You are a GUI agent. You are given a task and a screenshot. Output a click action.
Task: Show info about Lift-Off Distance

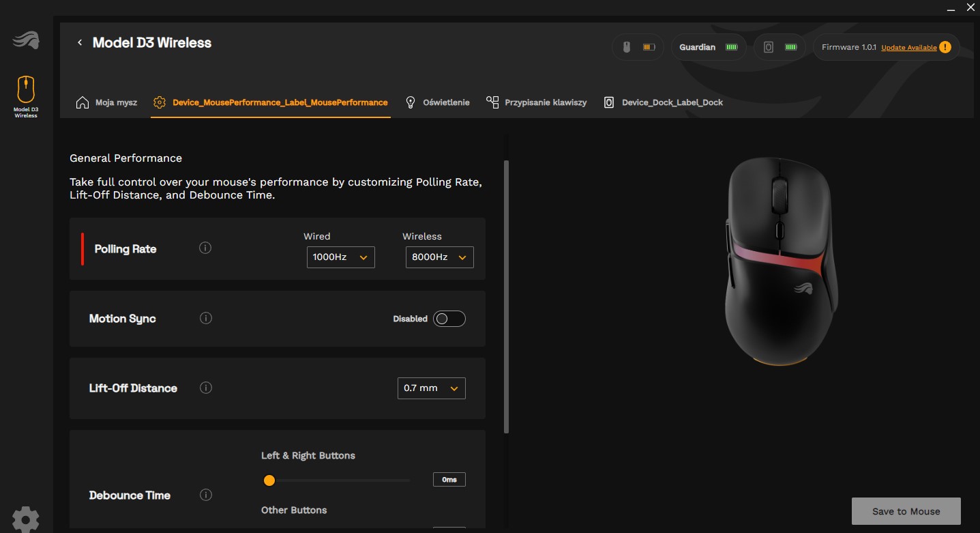tap(206, 388)
